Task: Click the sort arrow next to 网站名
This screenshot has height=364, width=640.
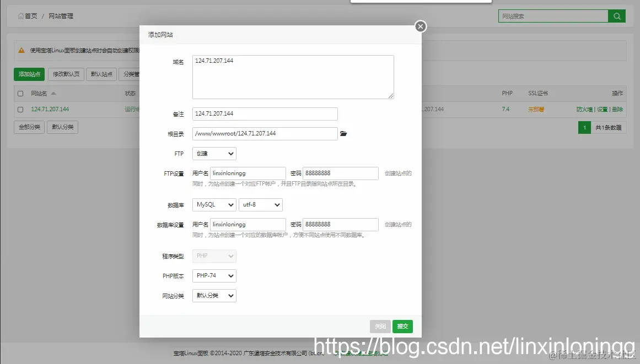Action: (x=53, y=93)
